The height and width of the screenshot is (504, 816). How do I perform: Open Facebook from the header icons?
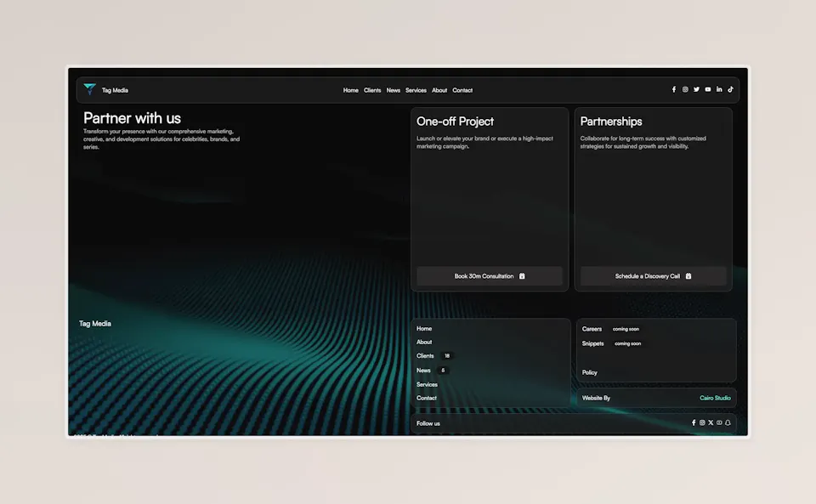(x=674, y=89)
